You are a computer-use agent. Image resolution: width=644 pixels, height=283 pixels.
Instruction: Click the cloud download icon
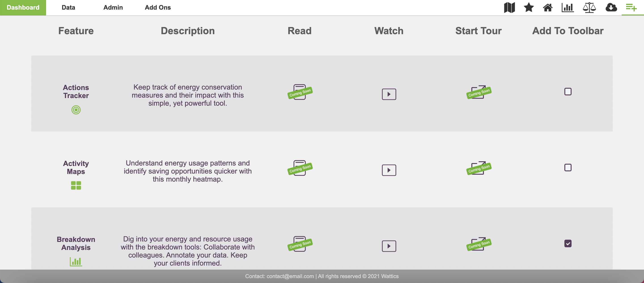[611, 8]
